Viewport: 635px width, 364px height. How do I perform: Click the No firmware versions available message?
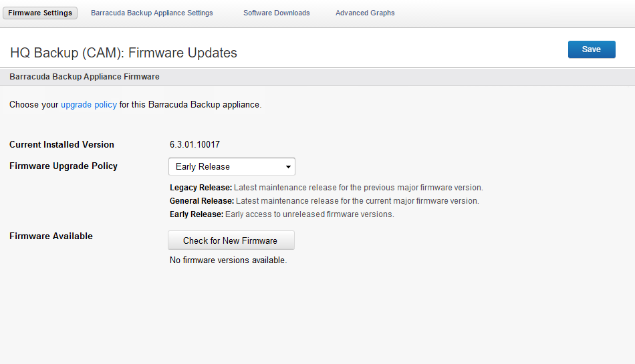pyautogui.click(x=229, y=260)
